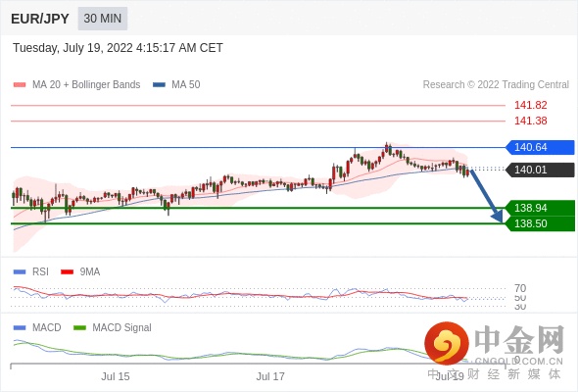Click the blue 140.64 pivot price tag
Image resolution: width=578 pixels, height=392 pixels.
coord(540,148)
